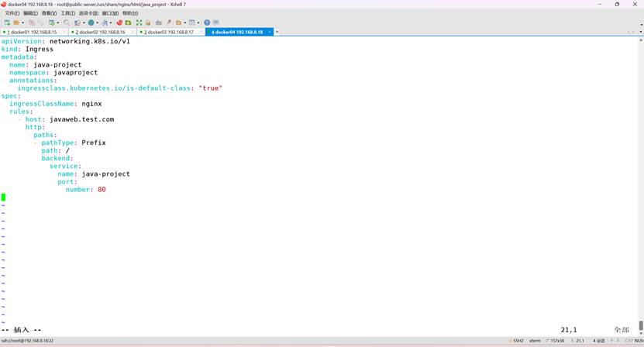
Task: Open the 工具(T) menu
Action: 67,13
